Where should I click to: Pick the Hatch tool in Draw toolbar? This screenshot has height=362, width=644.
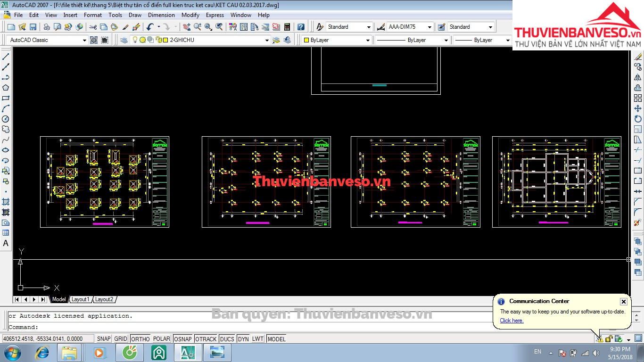[6, 202]
